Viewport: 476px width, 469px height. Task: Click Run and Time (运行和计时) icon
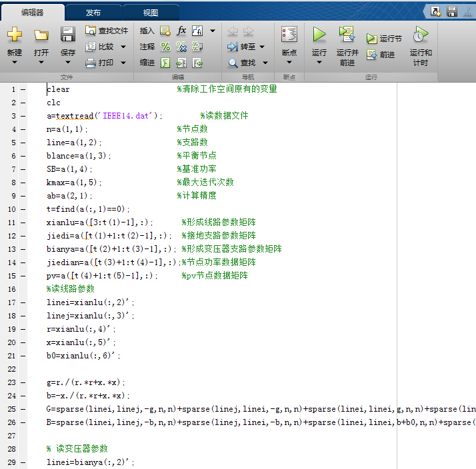pyautogui.click(x=421, y=34)
